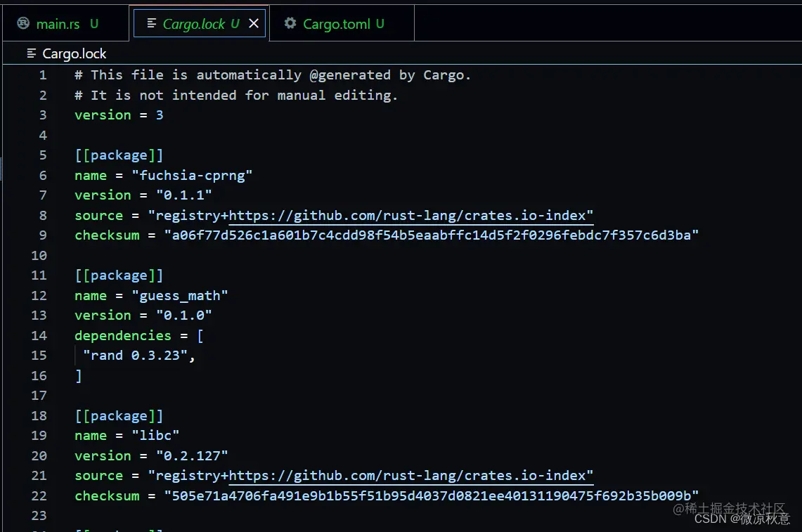Open the crates.io-index link on line 8
Image resolution: width=802 pixels, height=532 pixels.
410,215
